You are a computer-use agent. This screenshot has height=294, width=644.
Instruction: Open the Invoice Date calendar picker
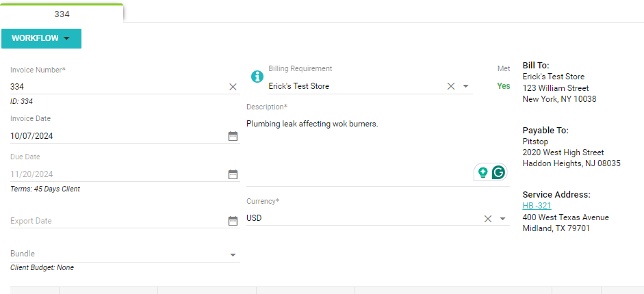point(233,136)
